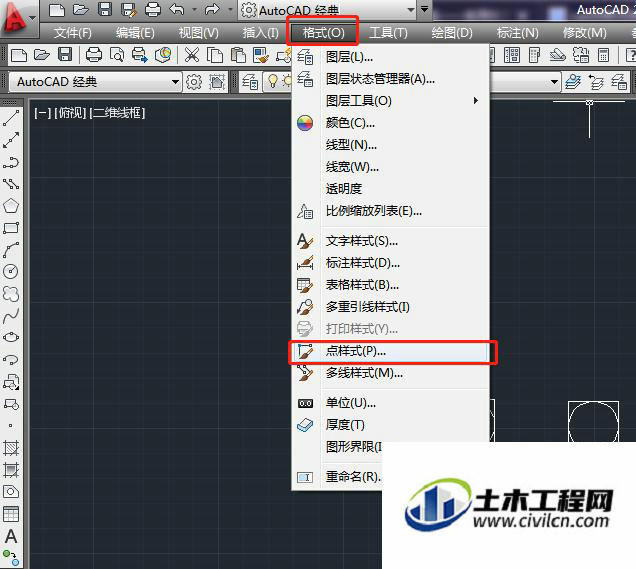Open the 编辑(E) menu

(x=135, y=33)
